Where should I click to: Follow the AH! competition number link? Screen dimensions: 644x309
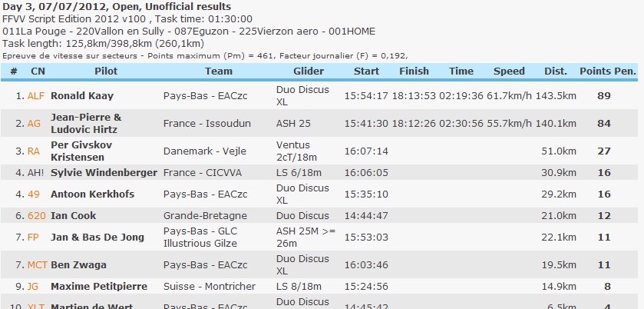35,173
